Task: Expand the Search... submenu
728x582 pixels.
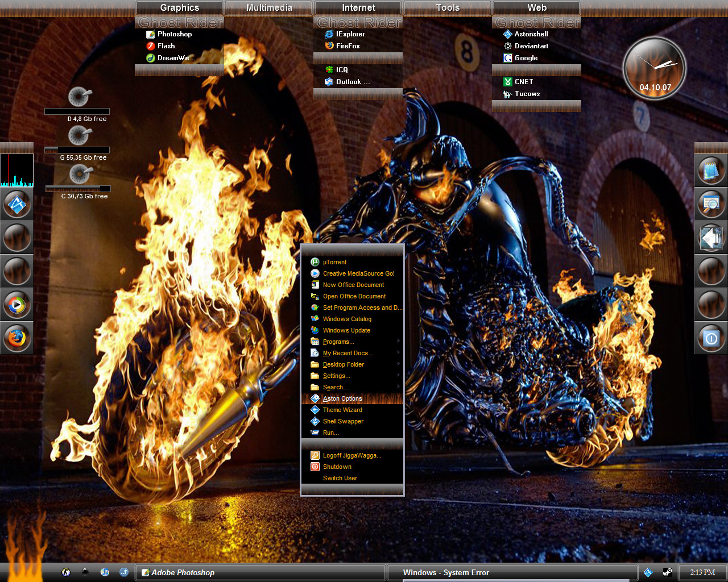Action: click(398, 387)
